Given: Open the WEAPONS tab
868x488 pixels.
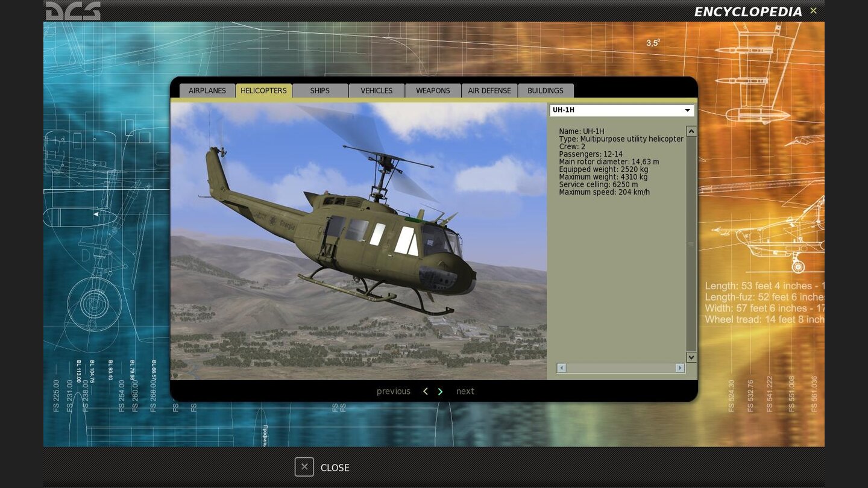Looking at the screenshot, I should tap(433, 90).
